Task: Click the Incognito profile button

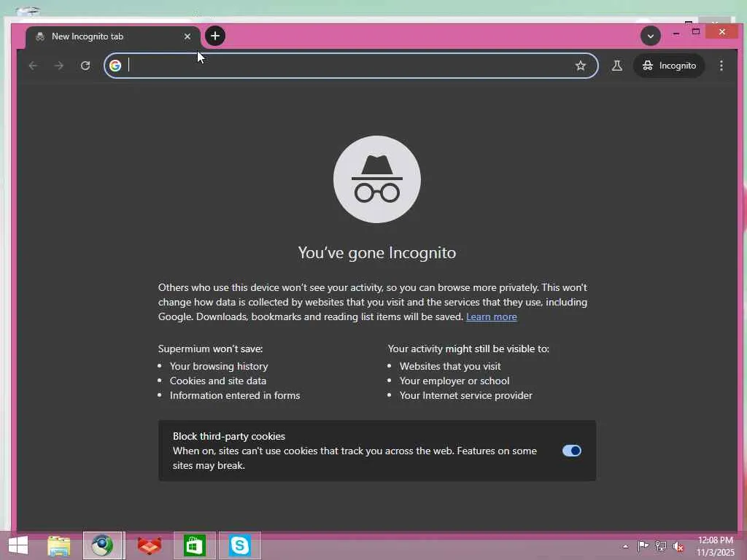Action: [x=669, y=66]
